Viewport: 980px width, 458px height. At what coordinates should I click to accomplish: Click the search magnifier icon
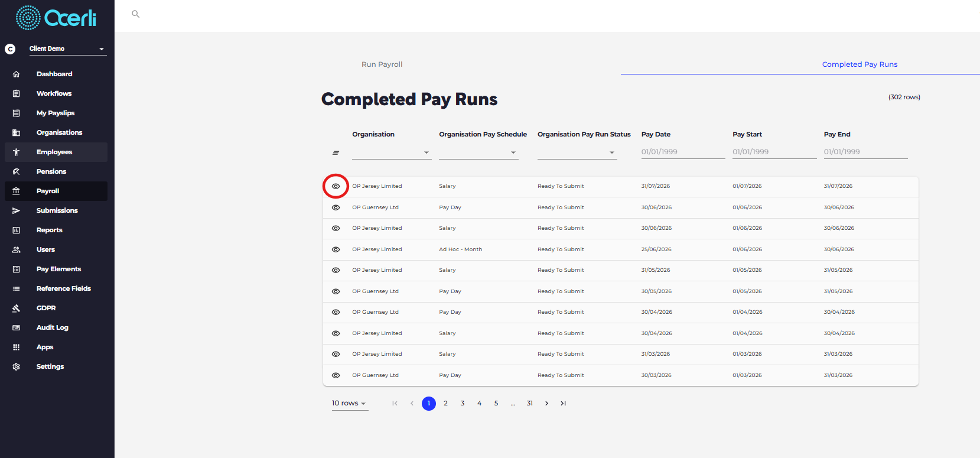coord(135,14)
